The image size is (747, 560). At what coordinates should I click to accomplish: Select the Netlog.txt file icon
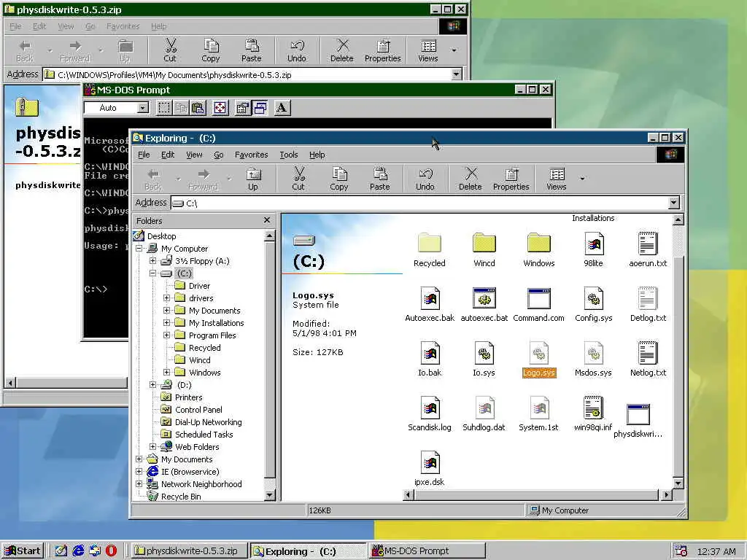(x=648, y=353)
